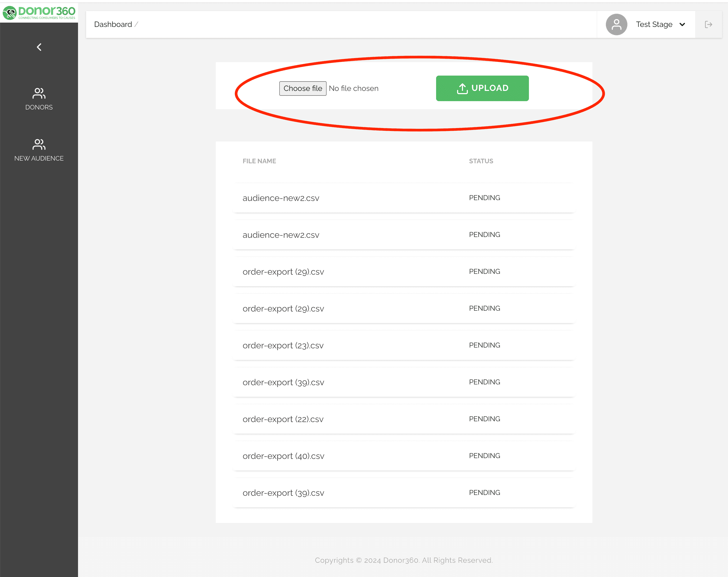Expand the account menu chevron
The image size is (728, 577).
[x=683, y=24]
